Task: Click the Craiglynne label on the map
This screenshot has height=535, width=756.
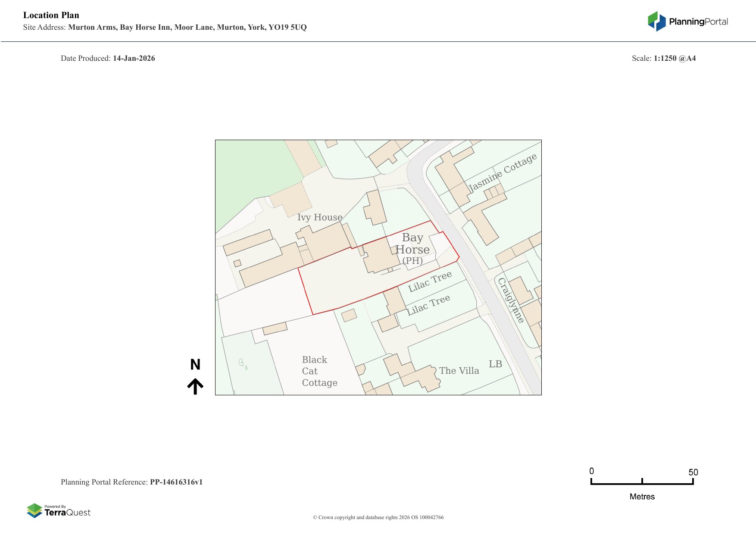Action: pyautogui.click(x=511, y=300)
